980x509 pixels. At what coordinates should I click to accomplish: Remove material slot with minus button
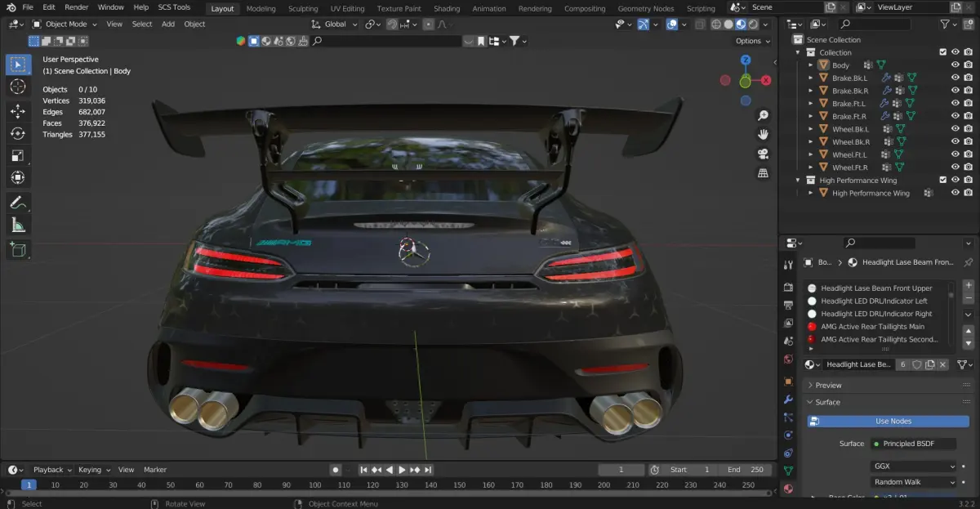pyautogui.click(x=969, y=299)
